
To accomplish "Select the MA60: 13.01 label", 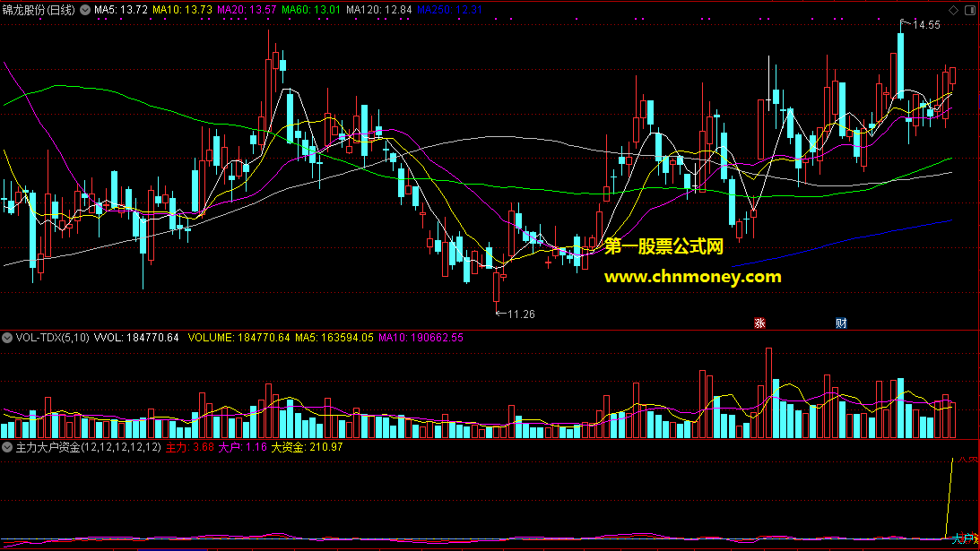I will pos(311,10).
